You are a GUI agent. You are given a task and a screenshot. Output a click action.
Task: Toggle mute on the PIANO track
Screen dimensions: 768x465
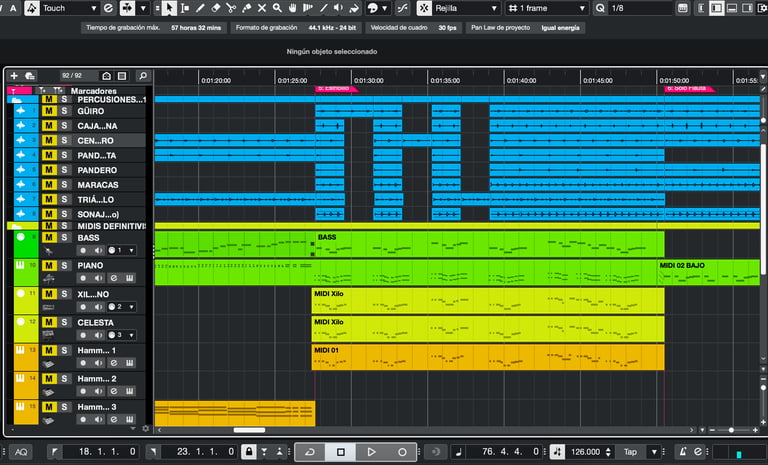[48, 266]
